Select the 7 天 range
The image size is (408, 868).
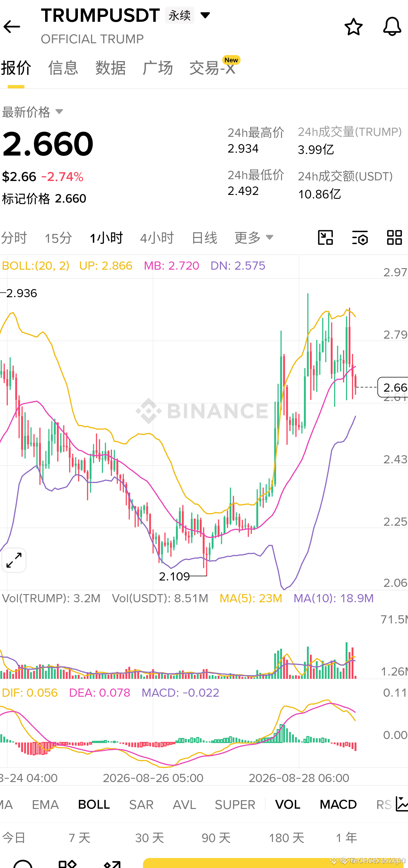click(x=80, y=838)
